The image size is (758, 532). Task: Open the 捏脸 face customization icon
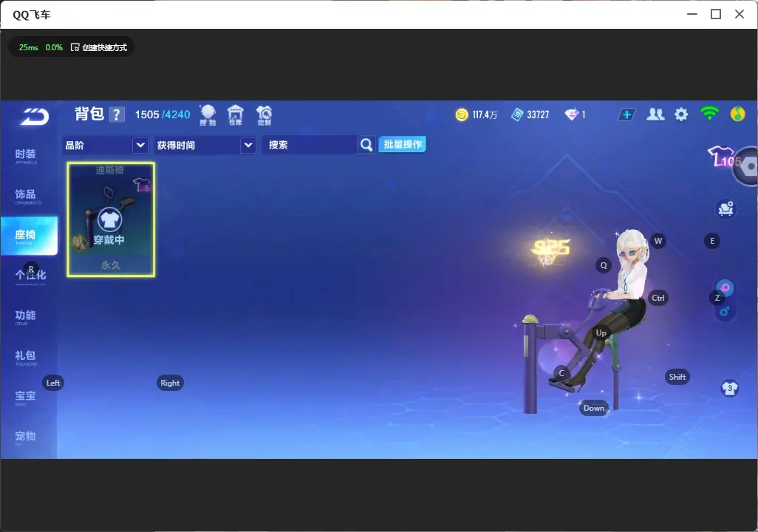[x=208, y=115]
